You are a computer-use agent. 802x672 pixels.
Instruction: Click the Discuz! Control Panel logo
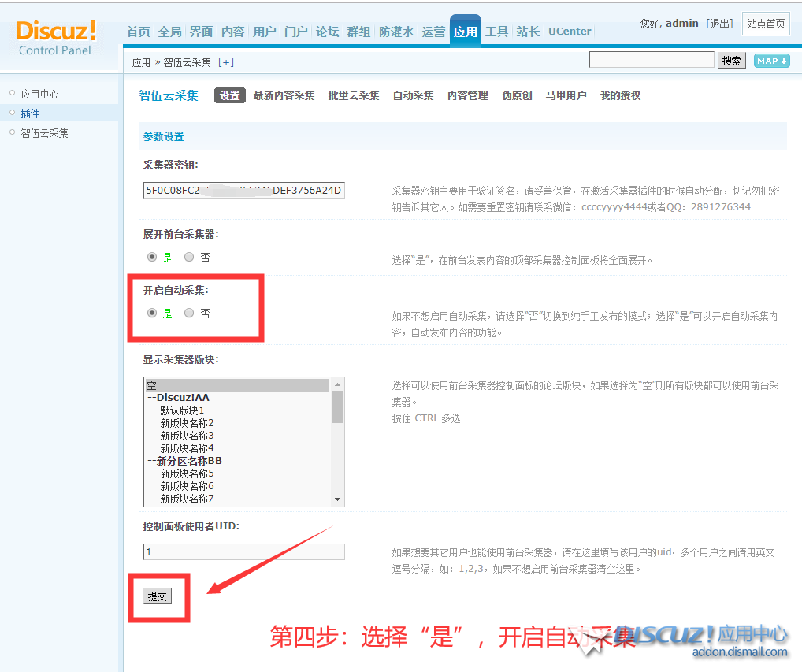pyautogui.click(x=56, y=38)
